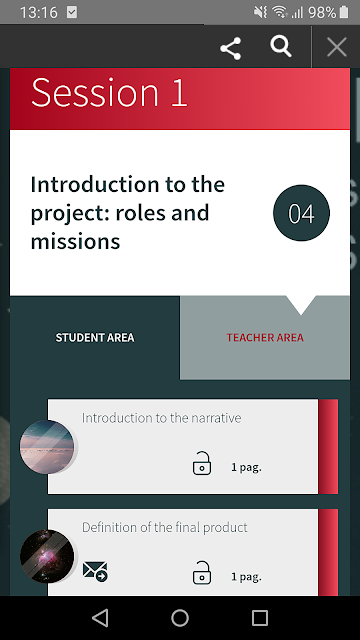Tap the sky thumbnail for Introduction to narrative
360x640 pixels.
click(47, 447)
